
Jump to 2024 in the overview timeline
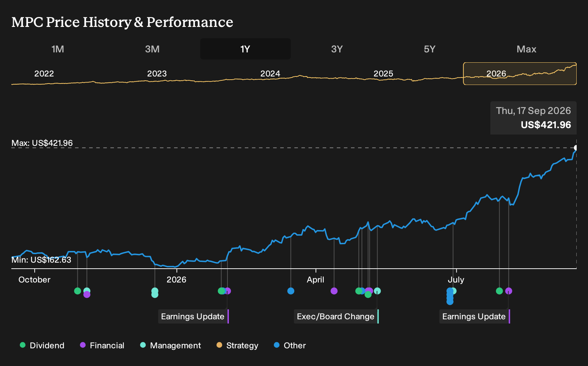tap(270, 74)
